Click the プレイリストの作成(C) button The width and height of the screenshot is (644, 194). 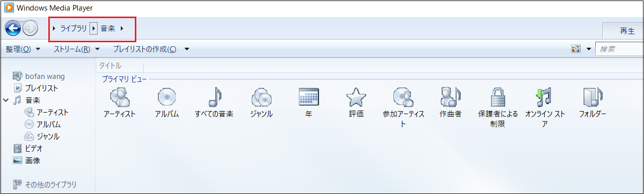pos(144,49)
